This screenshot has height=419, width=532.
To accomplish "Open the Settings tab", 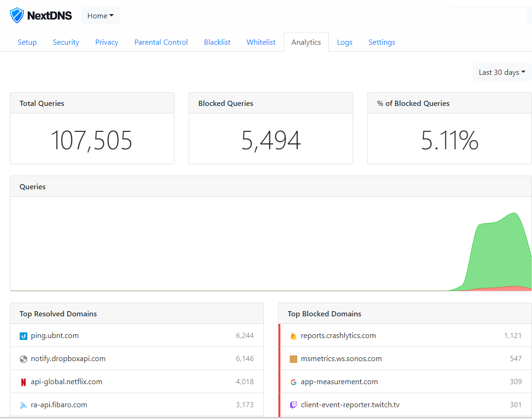I will [381, 42].
